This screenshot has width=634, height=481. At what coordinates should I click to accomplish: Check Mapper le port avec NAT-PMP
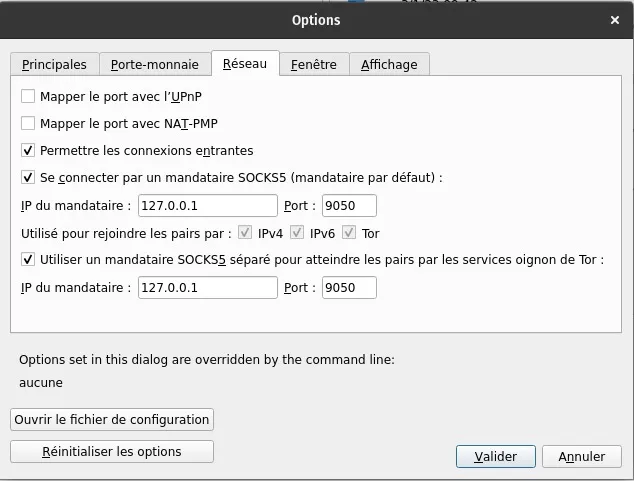point(28,124)
